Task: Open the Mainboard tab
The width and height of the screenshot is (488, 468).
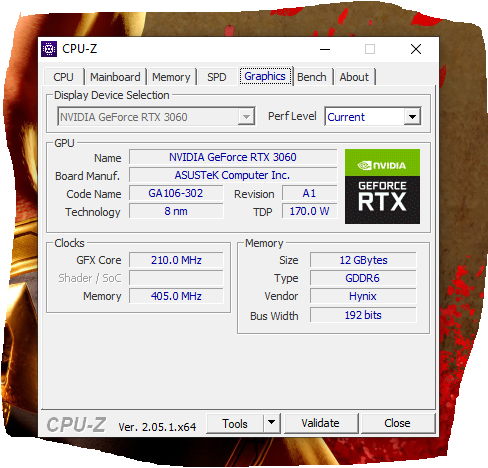Action: tap(115, 77)
